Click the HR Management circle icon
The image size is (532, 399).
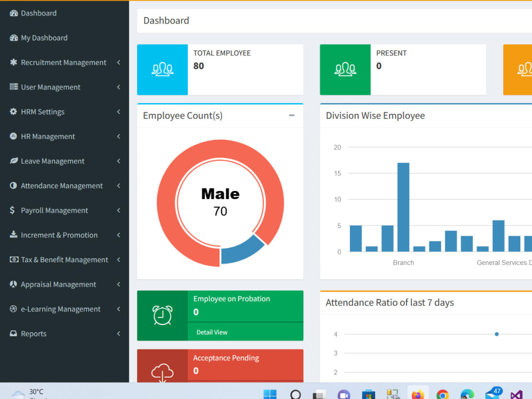coord(13,136)
